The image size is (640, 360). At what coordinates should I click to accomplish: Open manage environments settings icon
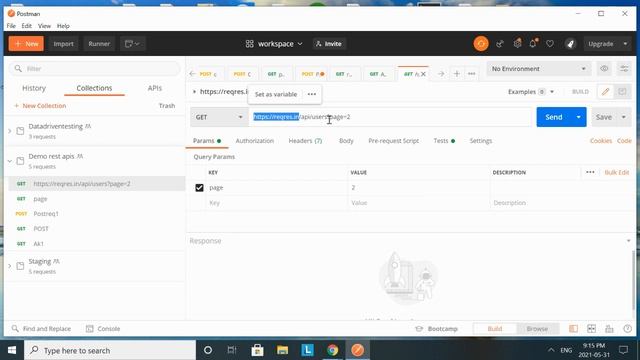[624, 69]
